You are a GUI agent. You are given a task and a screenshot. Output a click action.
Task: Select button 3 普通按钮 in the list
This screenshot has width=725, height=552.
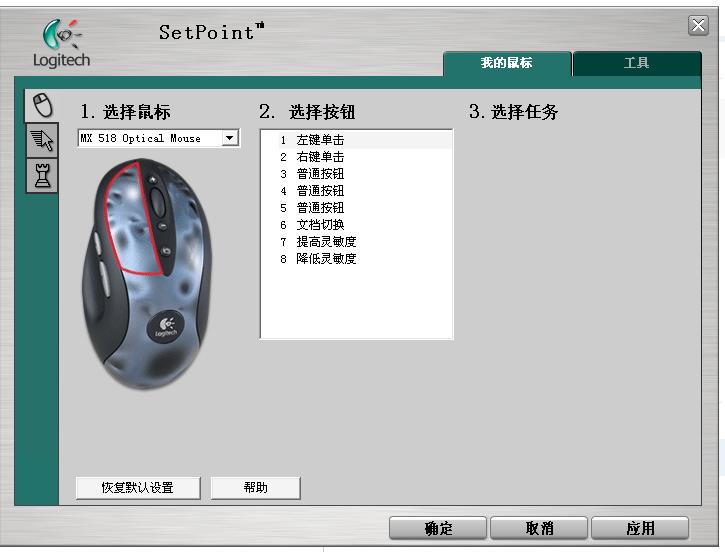(x=356, y=174)
